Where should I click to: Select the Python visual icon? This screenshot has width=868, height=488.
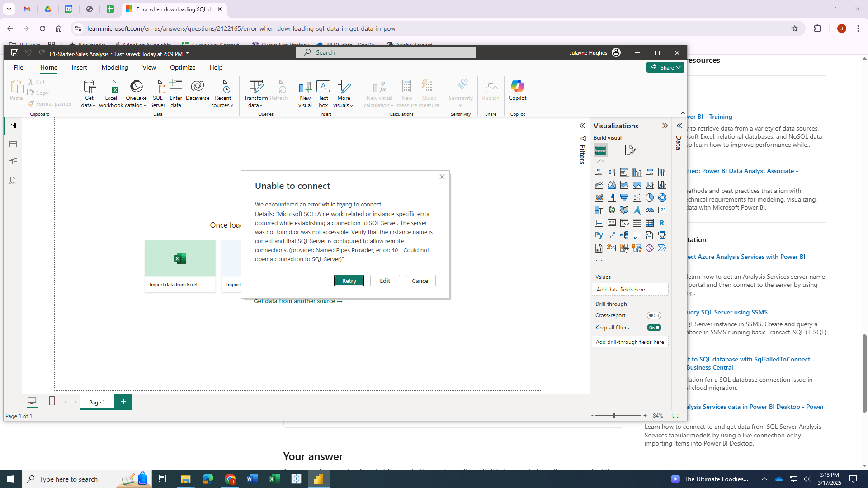pos(599,235)
